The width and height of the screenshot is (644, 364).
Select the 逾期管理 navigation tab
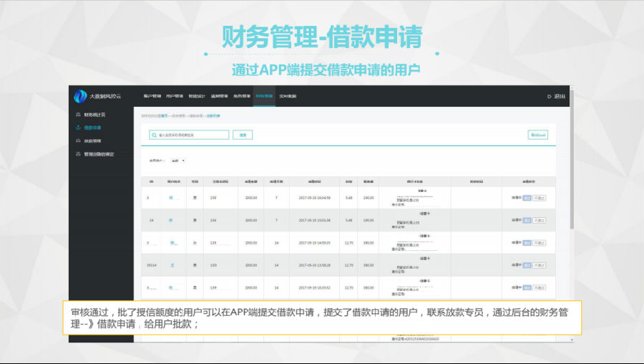click(x=220, y=96)
